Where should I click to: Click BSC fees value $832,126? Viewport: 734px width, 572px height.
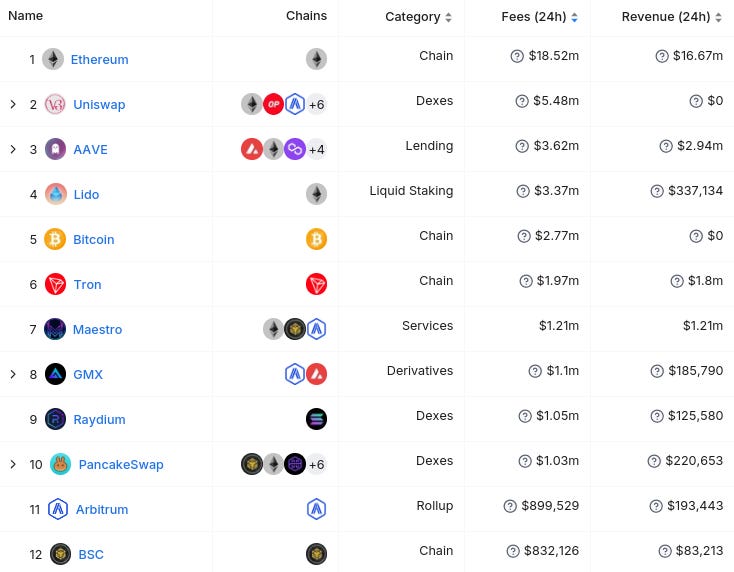pos(551,551)
